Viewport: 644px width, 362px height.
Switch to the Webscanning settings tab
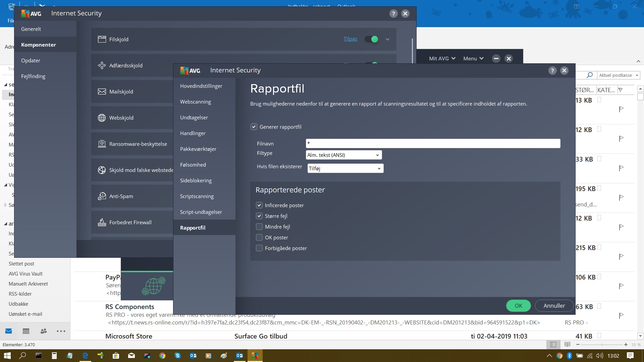[196, 102]
